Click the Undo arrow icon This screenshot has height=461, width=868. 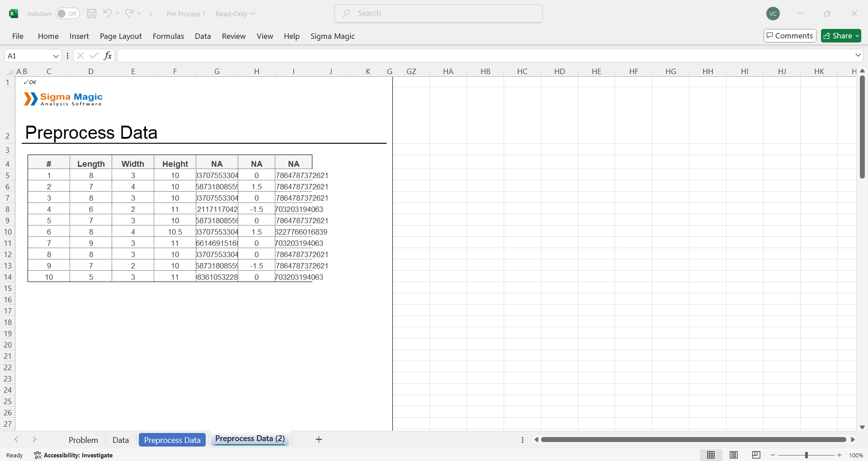tap(107, 14)
